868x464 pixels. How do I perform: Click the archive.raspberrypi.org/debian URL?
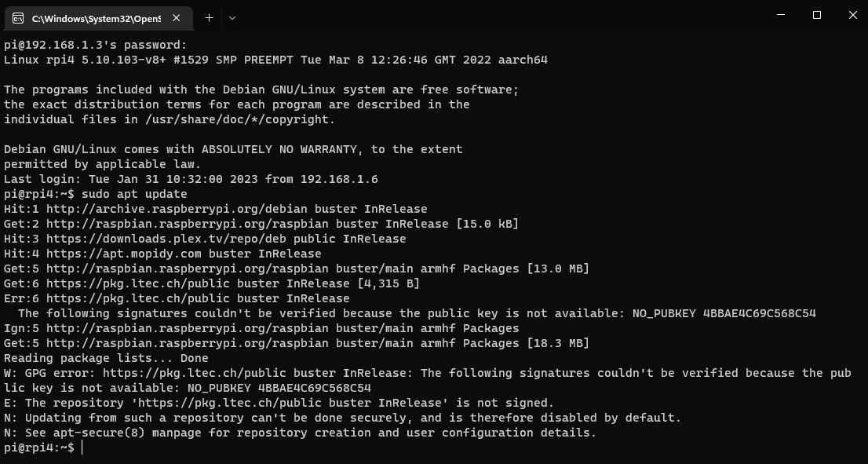tap(177, 210)
